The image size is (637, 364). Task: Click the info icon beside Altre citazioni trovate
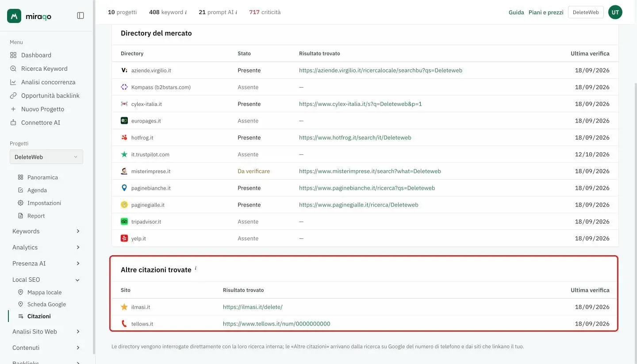(196, 268)
